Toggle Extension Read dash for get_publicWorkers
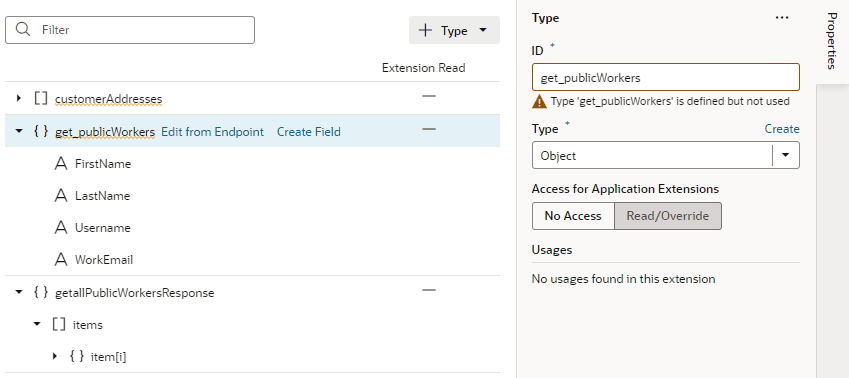Viewport: 849px width, 378px height. [x=429, y=129]
